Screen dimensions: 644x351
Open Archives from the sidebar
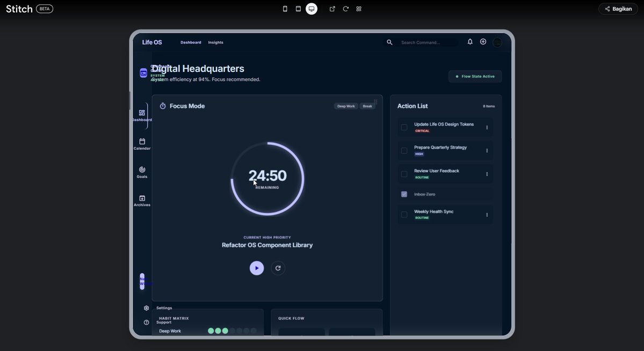(142, 201)
